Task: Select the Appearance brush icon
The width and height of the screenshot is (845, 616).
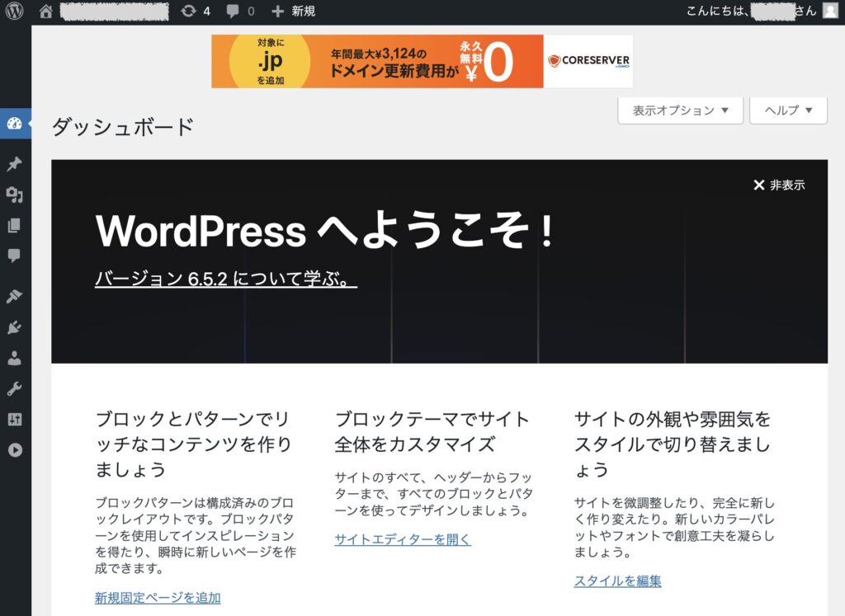Action: click(15, 296)
